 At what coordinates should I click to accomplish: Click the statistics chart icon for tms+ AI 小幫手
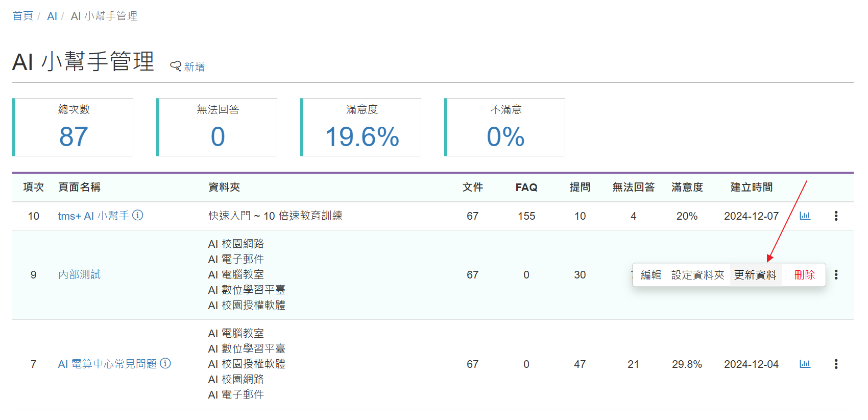coord(805,216)
